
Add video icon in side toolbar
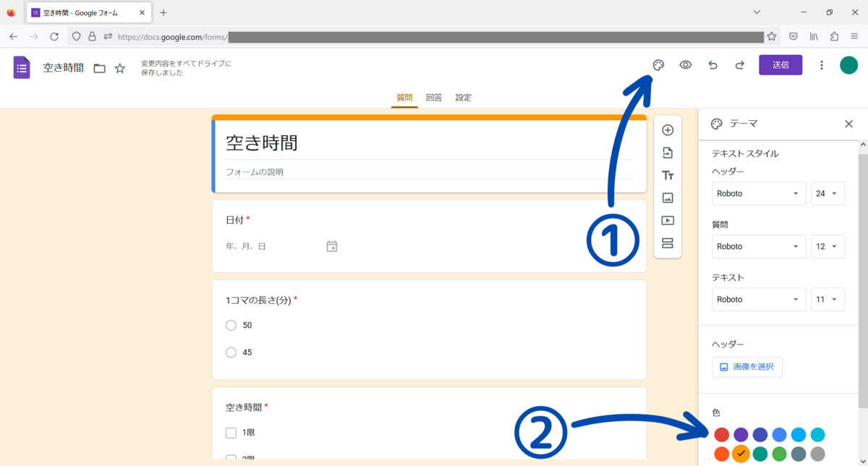pyautogui.click(x=668, y=220)
